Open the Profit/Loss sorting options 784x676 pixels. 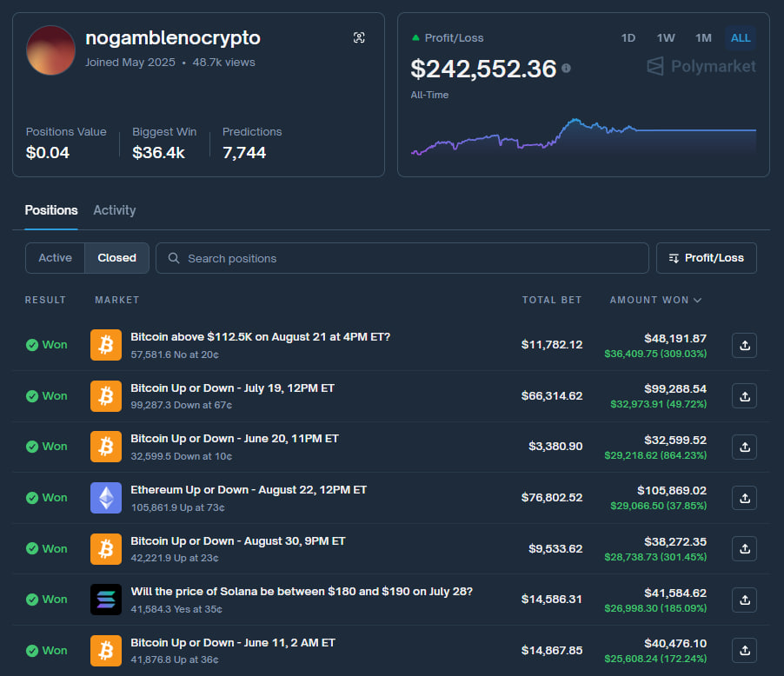click(x=706, y=257)
